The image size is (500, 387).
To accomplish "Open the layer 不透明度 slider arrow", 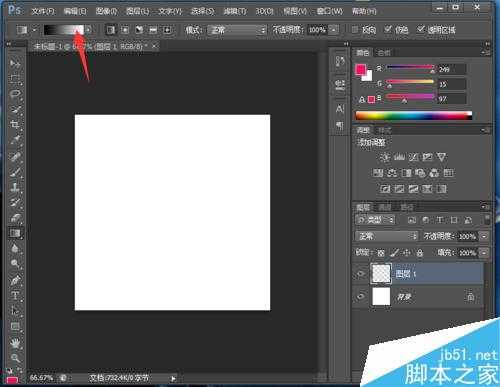I will coord(484,236).
